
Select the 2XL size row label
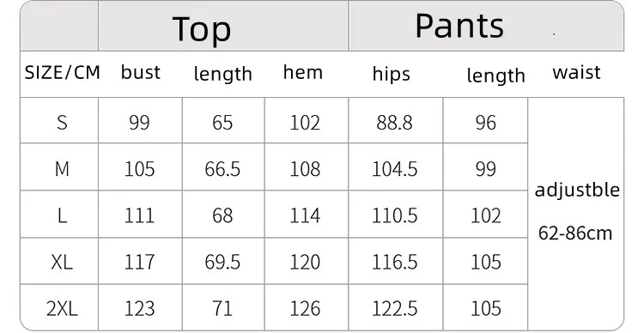pyautogui.click(x=62, y=308)
